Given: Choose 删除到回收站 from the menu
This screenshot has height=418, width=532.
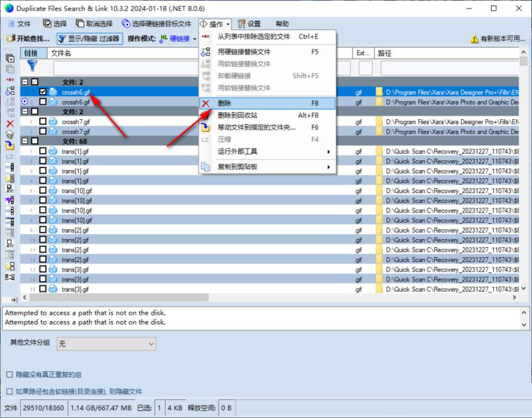Looking at the screenshot, I should (267, 116).
